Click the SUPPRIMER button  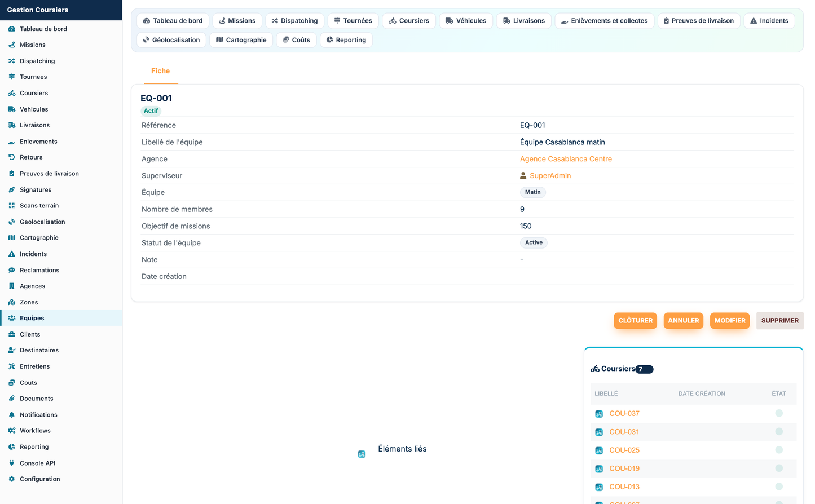tap(779, 321)
